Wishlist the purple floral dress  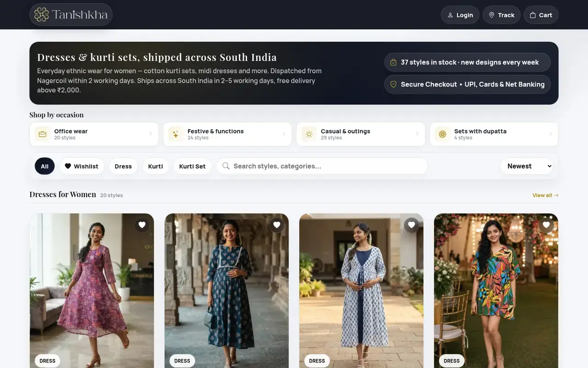pyautogui.click(x=142, y=225)
